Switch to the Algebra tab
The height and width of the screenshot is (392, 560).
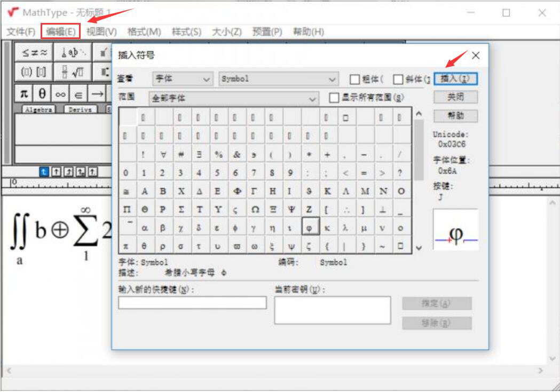(39, 109)
